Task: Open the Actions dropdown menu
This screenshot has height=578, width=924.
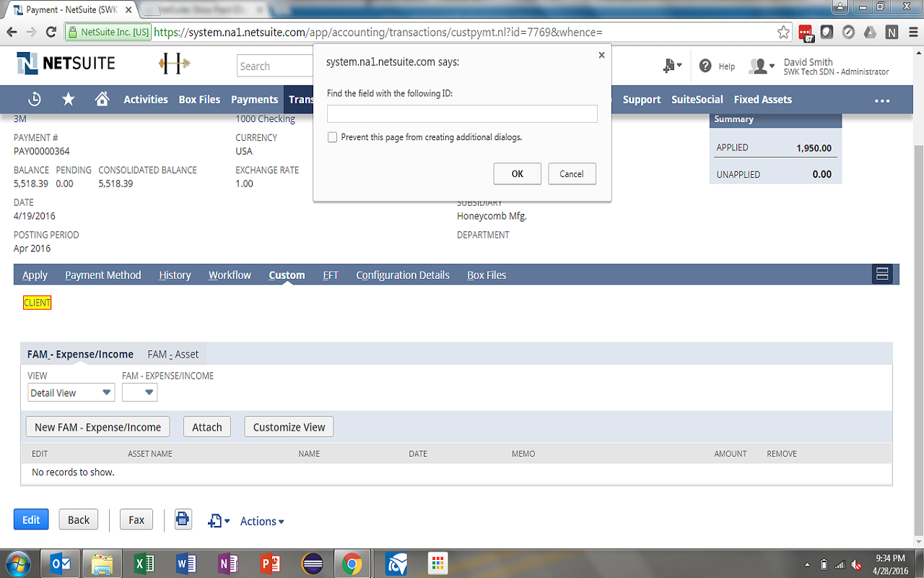Action: click(261, 520)
